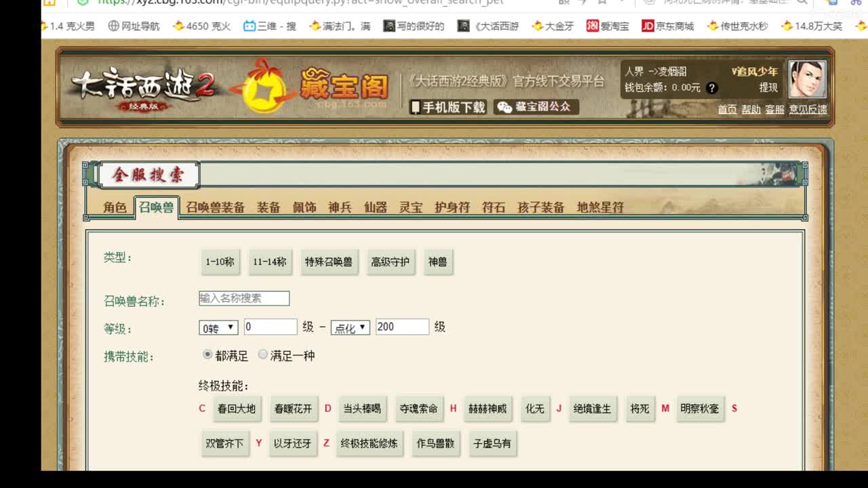Open the 14.8万大笑 bookmark
This screenshot has width=868, height=488.
pyautogui.click(x=812, y=26)
